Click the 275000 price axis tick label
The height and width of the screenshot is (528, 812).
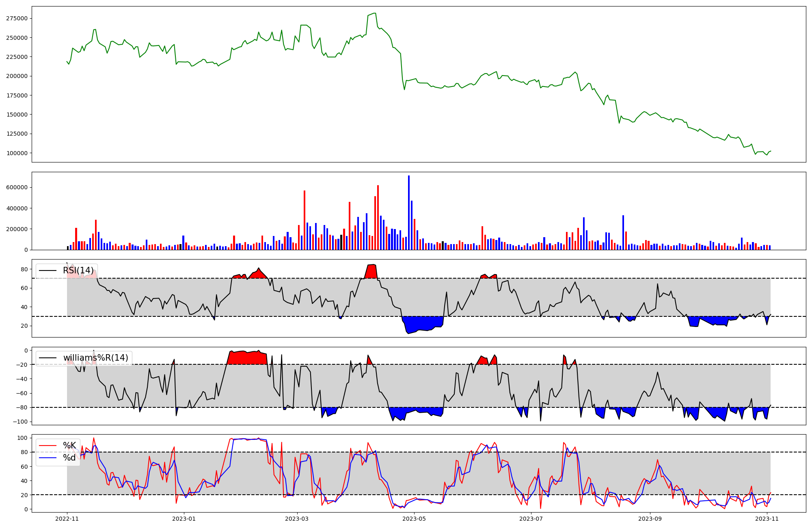(x=17, y=18)
